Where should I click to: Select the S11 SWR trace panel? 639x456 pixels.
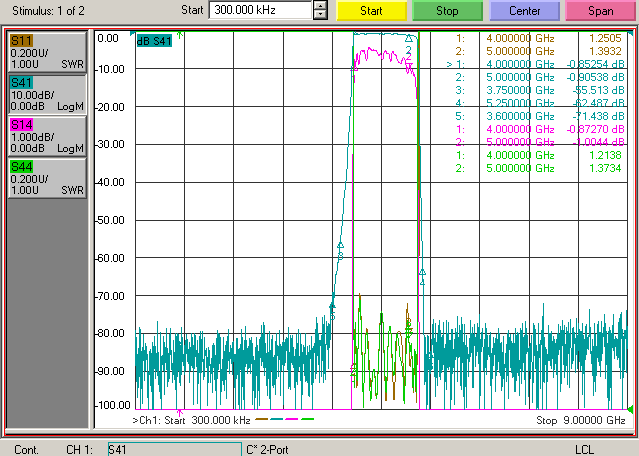coord(47,52)
